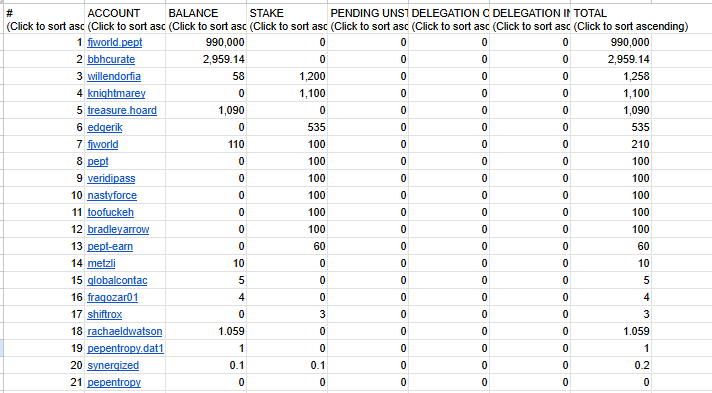Open the pept-earn account link
This screenshot has width=712, height=393.
tap(110, 246)
